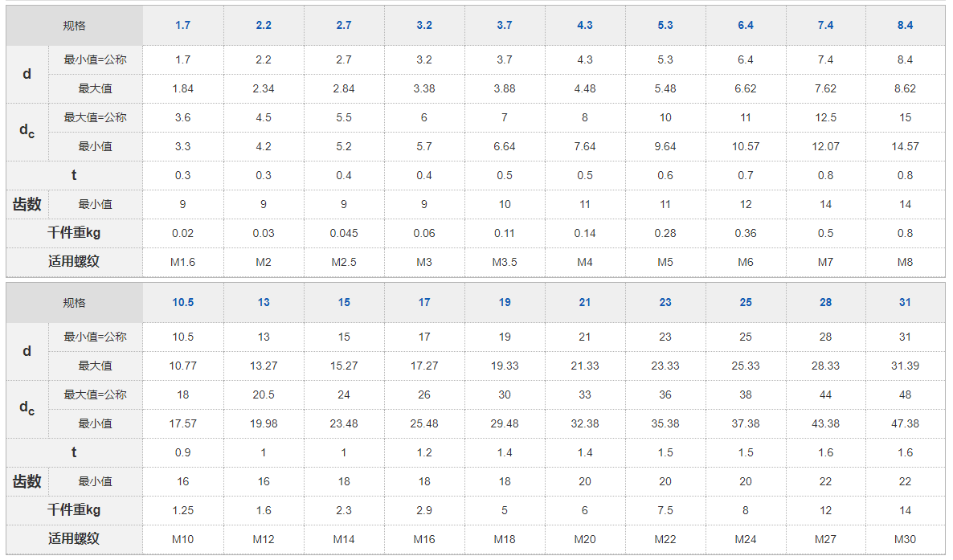Open the blue 2.7 spec header link

343,26
